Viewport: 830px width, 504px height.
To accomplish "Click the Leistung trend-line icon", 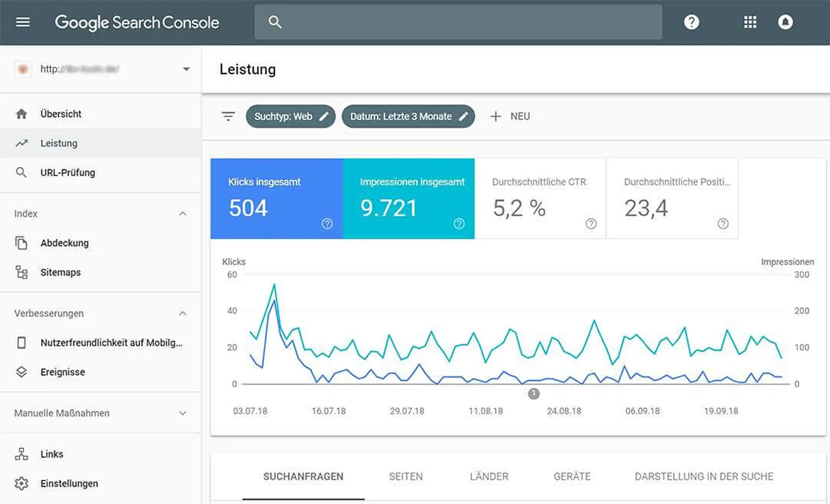I will click(21, 143).
